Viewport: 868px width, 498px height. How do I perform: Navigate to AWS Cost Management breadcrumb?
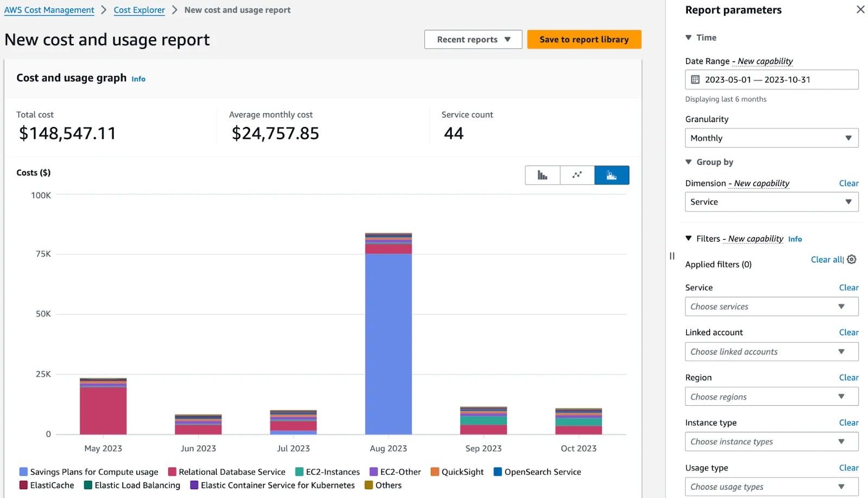[x=49, y=10]
